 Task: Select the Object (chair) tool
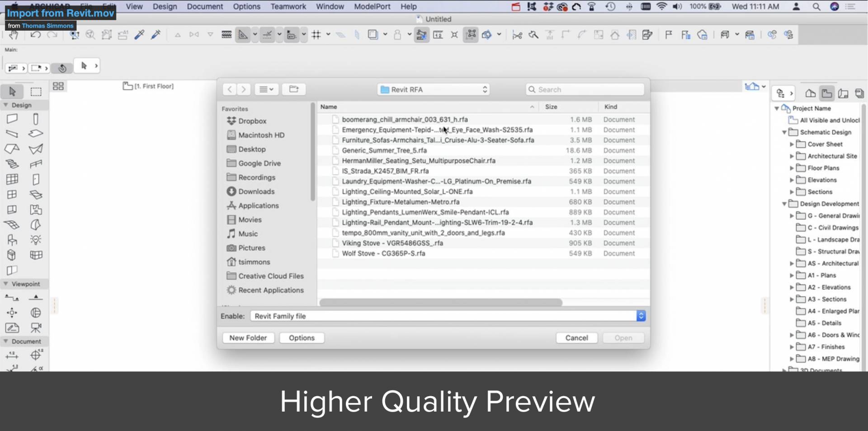(12, 240)
